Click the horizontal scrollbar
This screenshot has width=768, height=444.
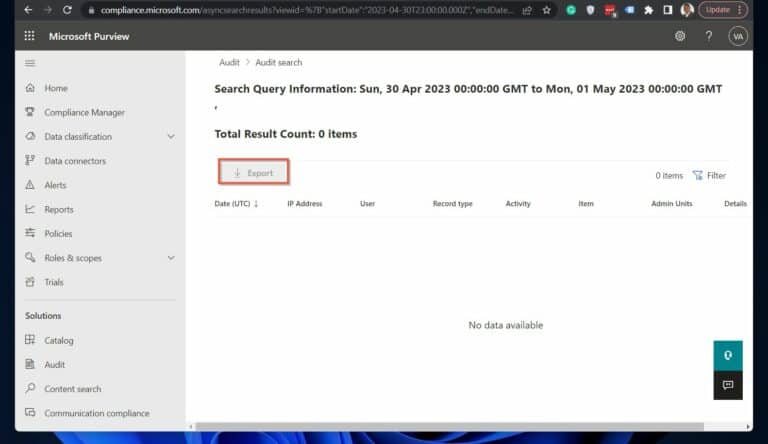pyautogui.click(x=449, y=427)
